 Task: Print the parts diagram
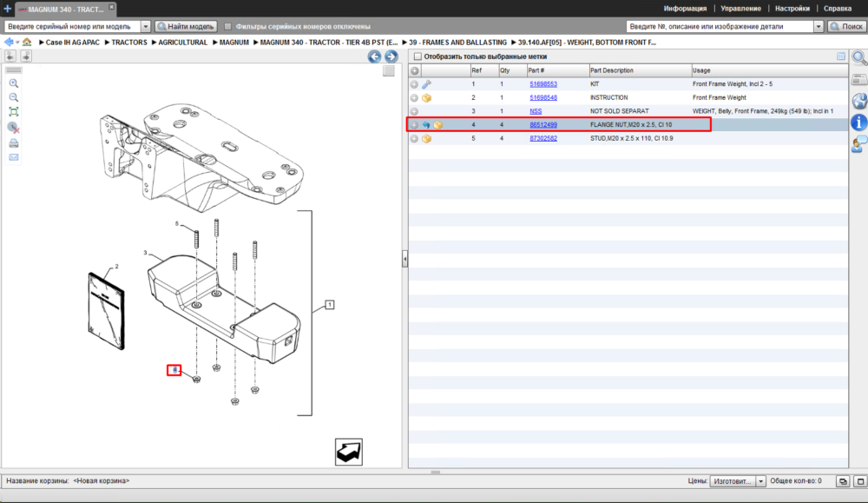click(14, 143)
